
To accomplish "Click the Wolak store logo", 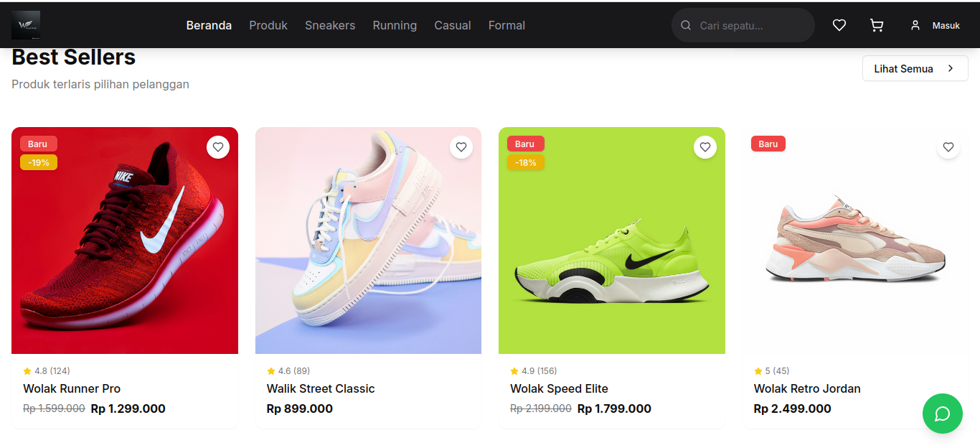I will pyautogui.click(x=25, y=24).
